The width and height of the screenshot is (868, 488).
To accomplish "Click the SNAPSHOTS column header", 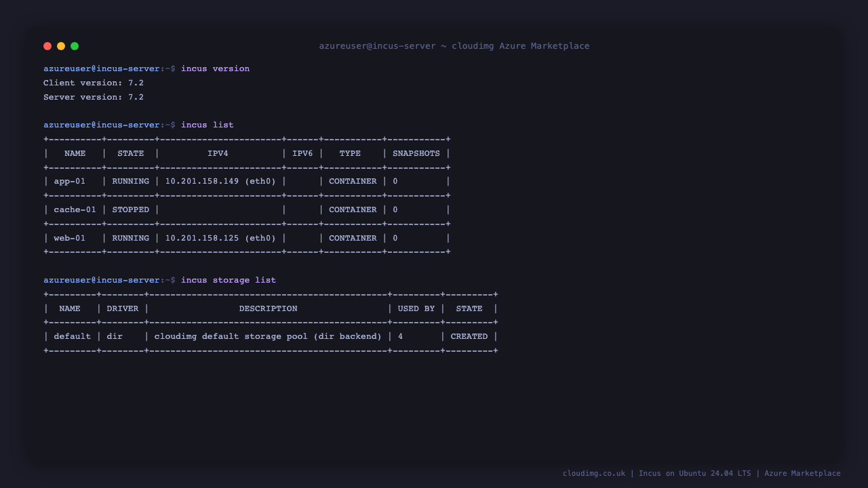I will pyautogui.click(x=416, y=153).
